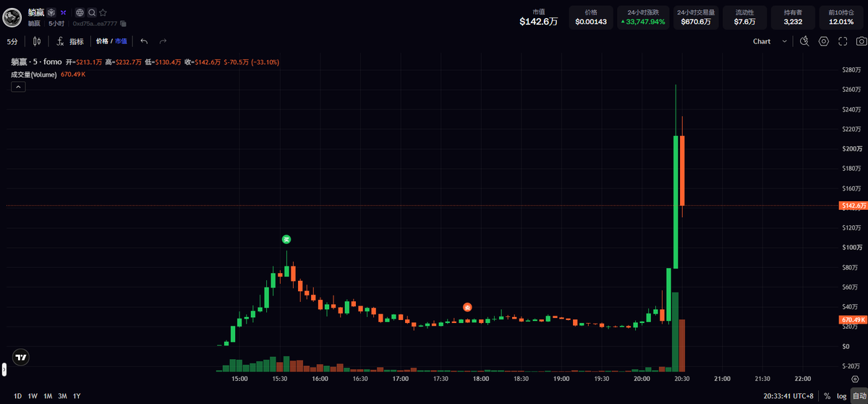
Task: Collapse the indicator legend with the chevron
Action: (x=19, y=87)
